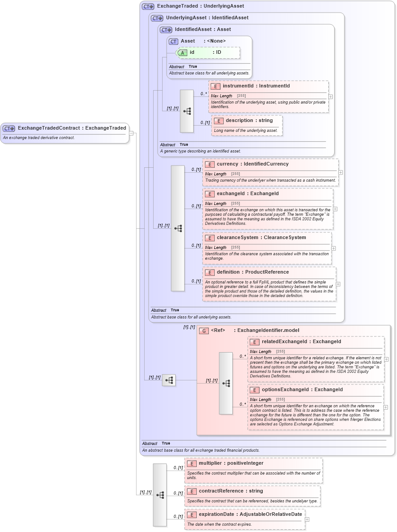Select 'IdentifiedAsset : Asset' header text
The image size is (397, 532).
tap(203, 30)
